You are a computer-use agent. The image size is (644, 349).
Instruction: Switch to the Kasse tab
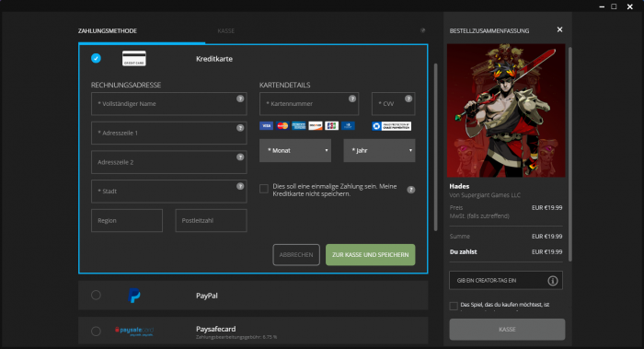point(226,30)
